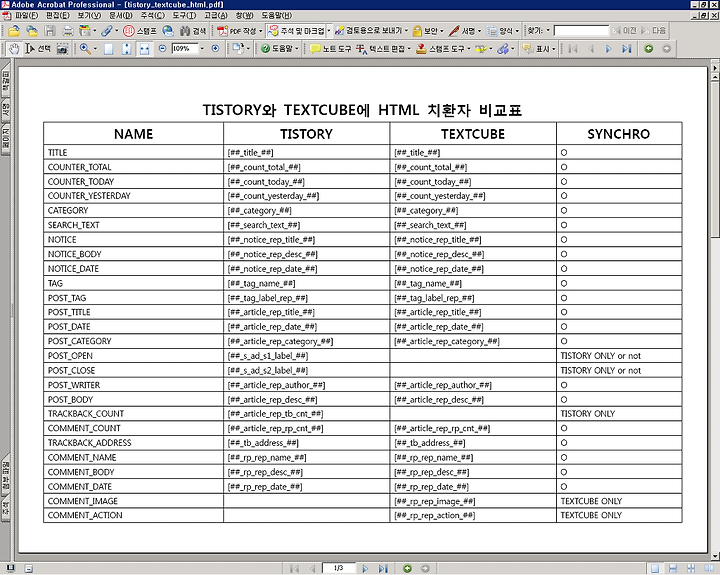Screen dimensions: 720x575
Task: Click the open web folder icon
Action: coord(32,31)
